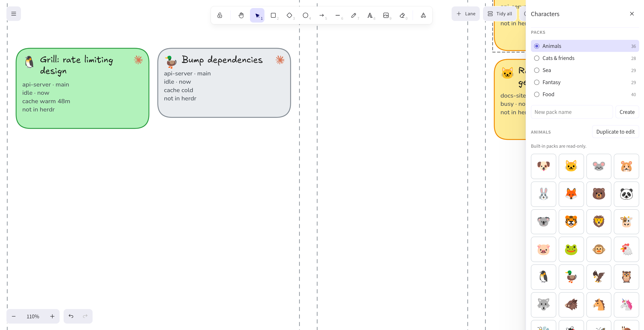Activate the Selection arrow tool
Image resolution: width=644 pixels, height=330 pixels.
click(257, 15)
